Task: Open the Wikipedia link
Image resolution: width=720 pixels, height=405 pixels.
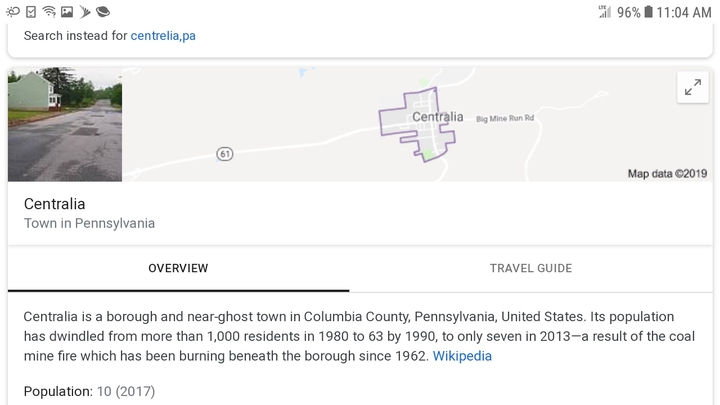Action: (x=462, y=356)
